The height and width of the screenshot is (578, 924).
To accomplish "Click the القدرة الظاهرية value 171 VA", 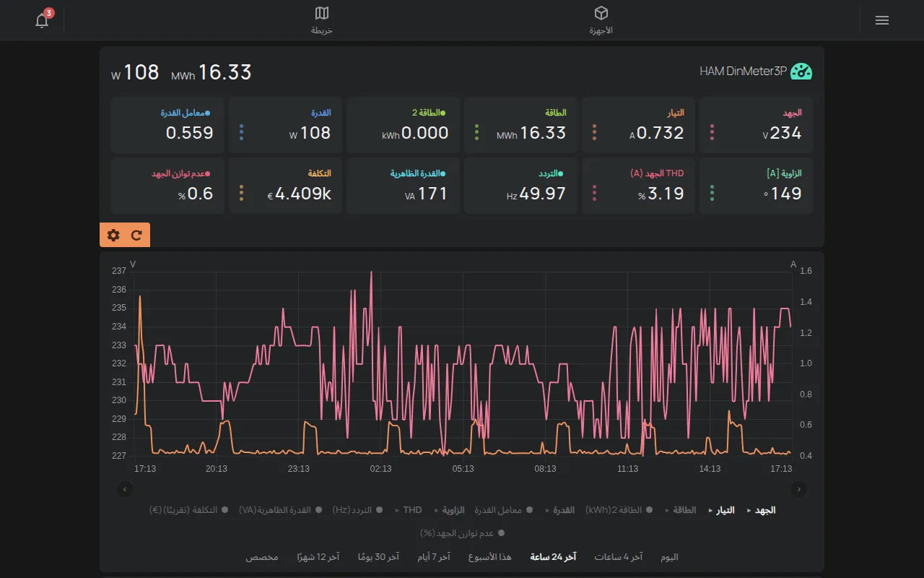I will [x=427, y=194].
